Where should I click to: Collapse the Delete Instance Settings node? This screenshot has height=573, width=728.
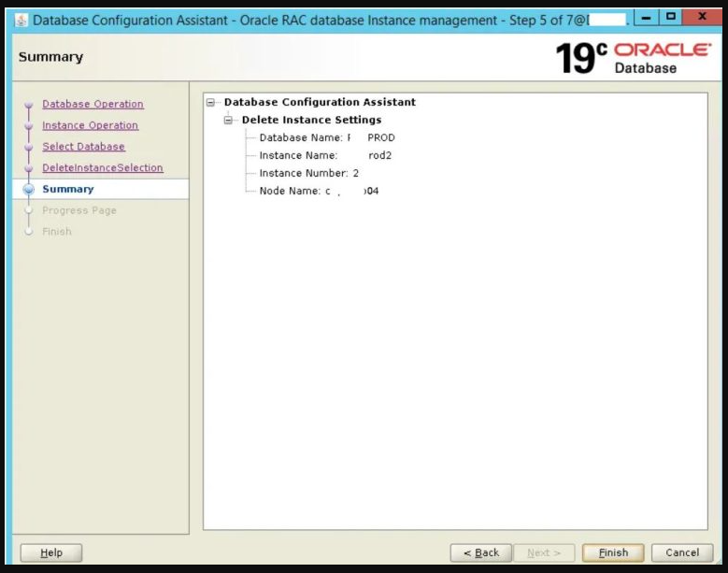(x=228, y=121)
